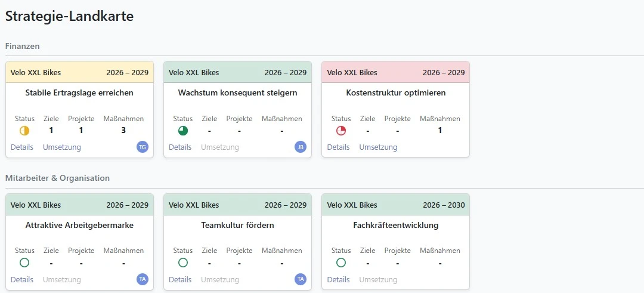Click half-filled yellow status icon of Stabile Ertragslage
The image size is (644, 293).
24,131
